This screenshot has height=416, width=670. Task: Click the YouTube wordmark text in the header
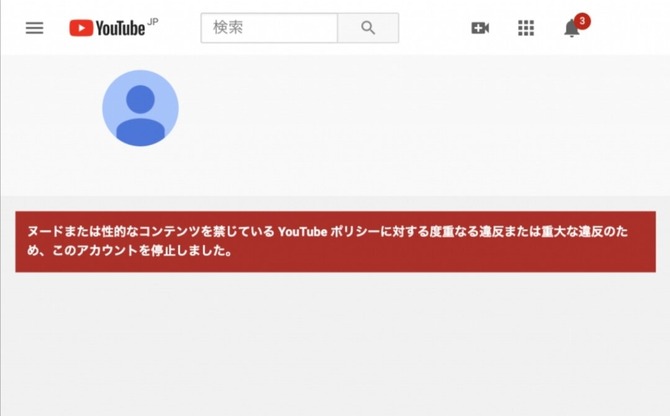[x=120, y=28]
